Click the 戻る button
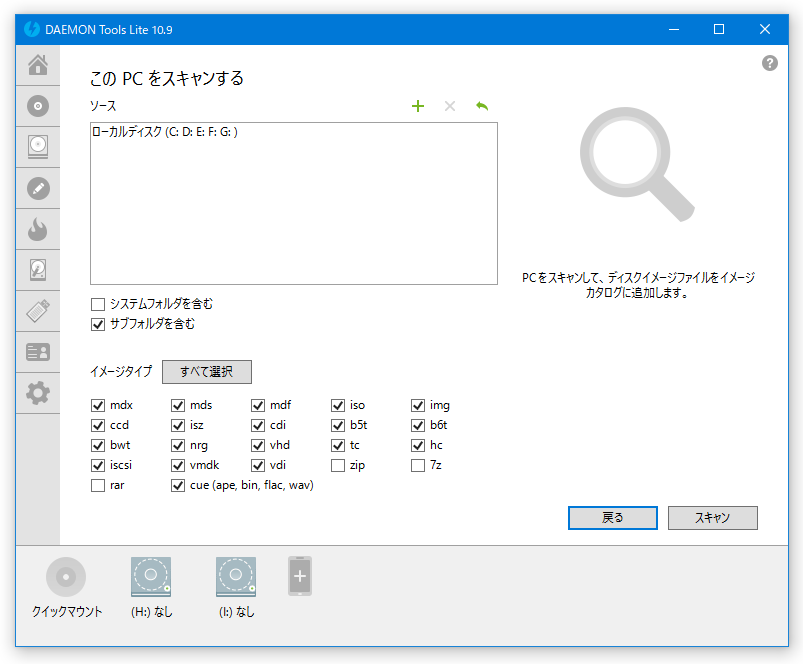 coord(612,518)
